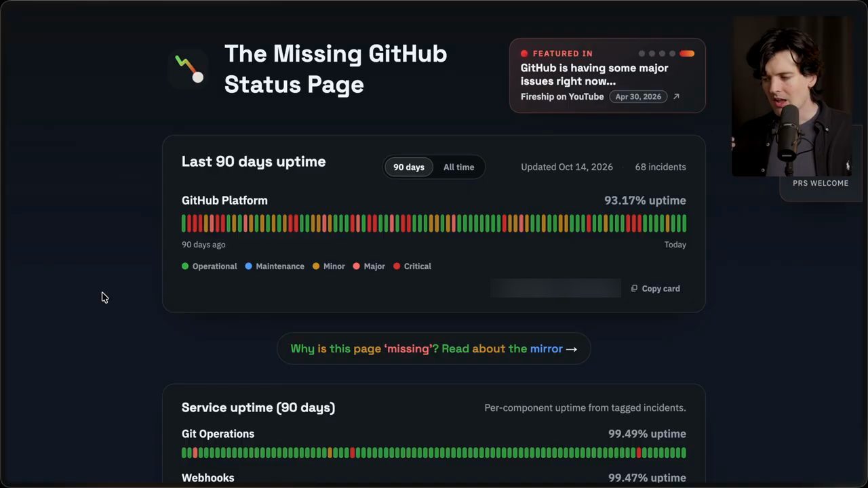The image size is (868, 488).
Task: Click the webcam video thumbnail
Action: (x=791, y=96)
